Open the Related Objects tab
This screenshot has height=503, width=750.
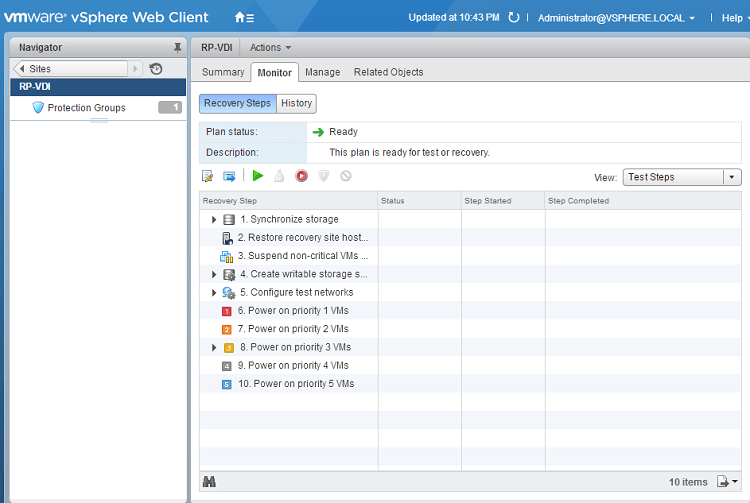388,72
